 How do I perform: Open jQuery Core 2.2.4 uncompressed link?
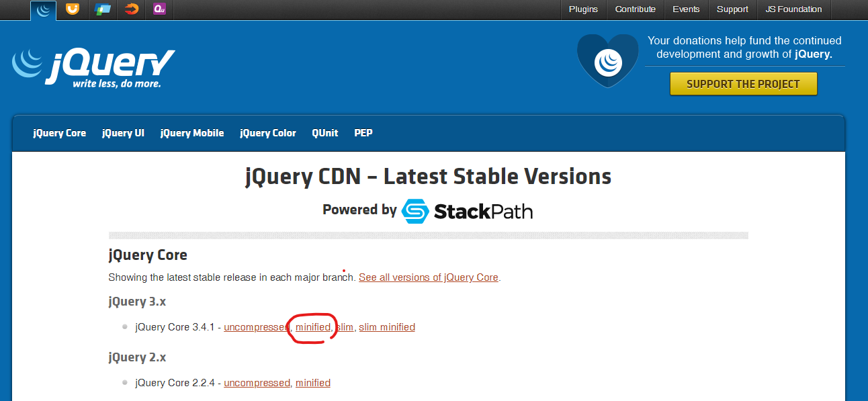coord(256,383)
